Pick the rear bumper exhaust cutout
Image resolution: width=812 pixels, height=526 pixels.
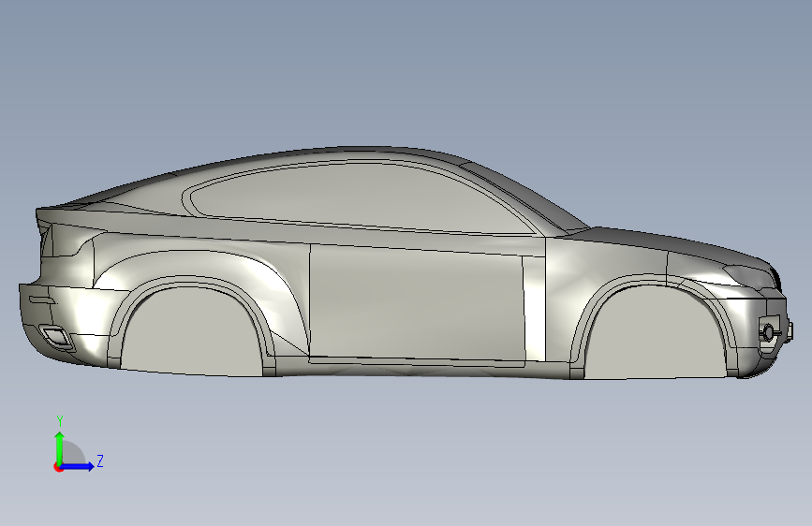point(56,337)
